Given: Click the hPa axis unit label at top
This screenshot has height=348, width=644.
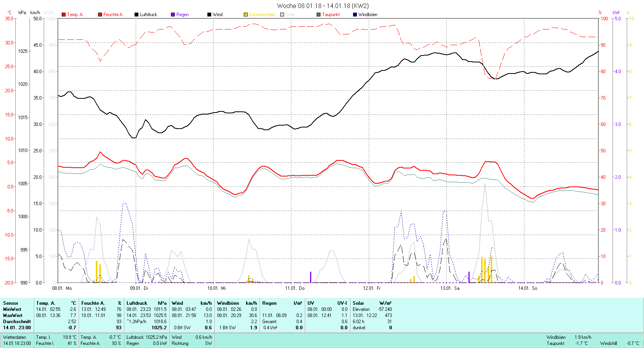Looking at the screenshot, I should coord(22,13).
